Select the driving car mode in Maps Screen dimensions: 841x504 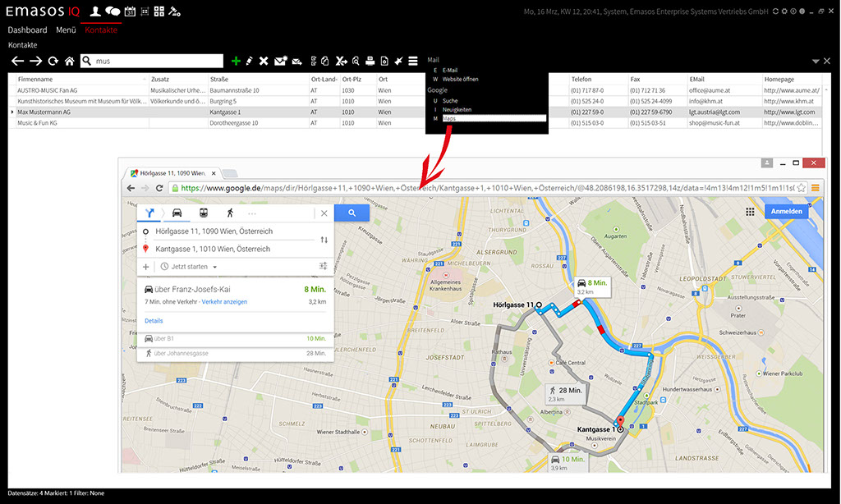click(177, 213)
